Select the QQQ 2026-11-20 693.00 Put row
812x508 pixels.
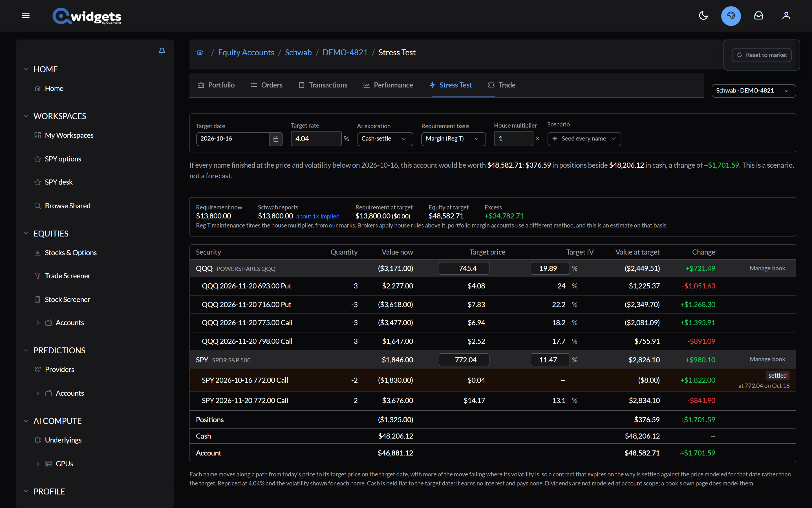pyautogui.click(x=493, y=286)
